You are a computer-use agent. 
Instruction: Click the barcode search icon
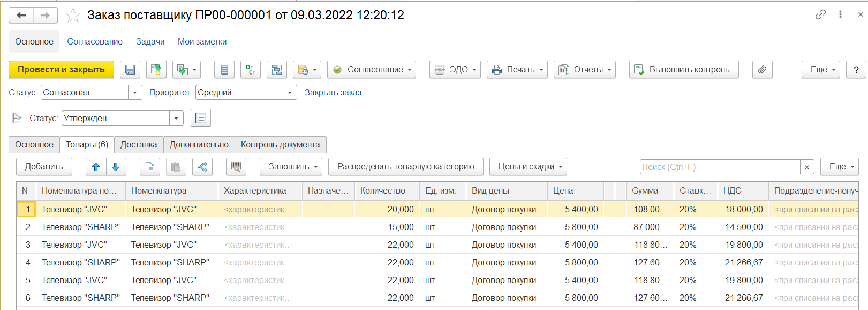(236, 167)
